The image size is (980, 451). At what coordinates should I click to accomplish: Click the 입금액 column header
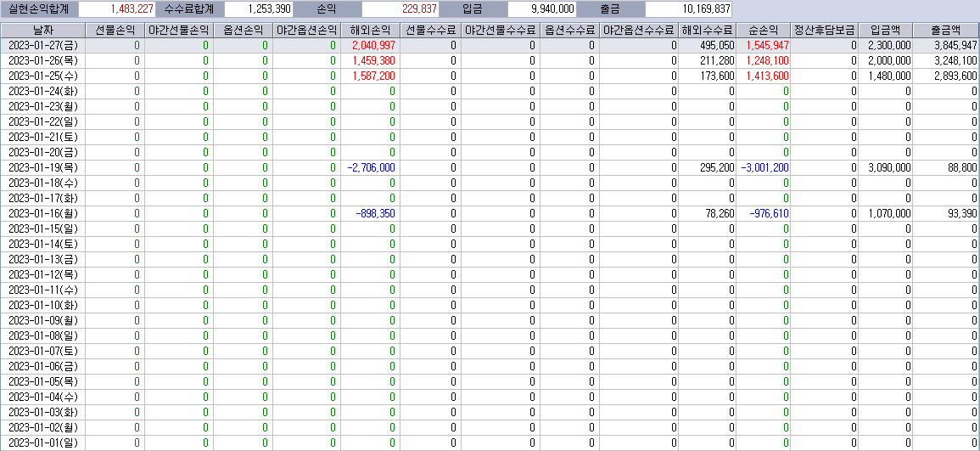(887, 30)
